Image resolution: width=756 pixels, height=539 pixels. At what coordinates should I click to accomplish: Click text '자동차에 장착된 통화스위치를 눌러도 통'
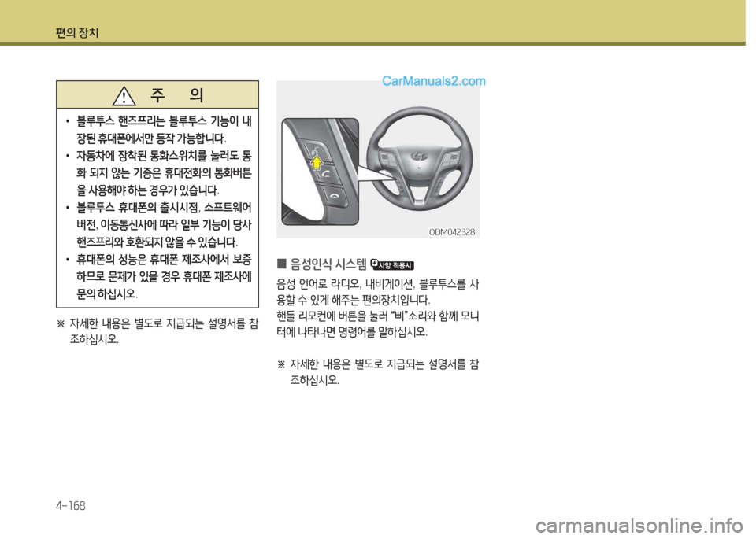[164, 156]
